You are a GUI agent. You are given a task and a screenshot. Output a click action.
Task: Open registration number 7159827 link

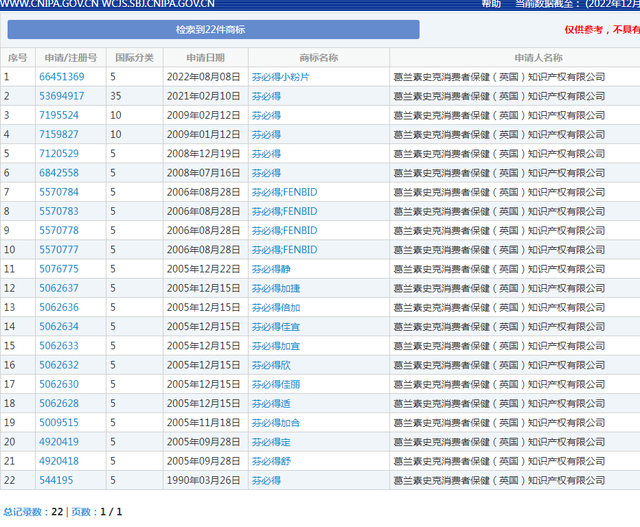(x=59, y=134)
